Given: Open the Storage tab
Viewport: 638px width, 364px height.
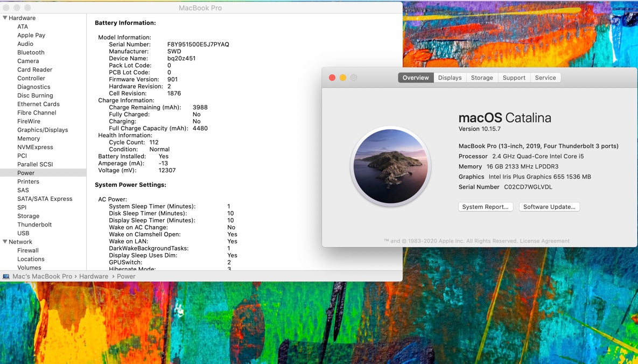Looking at the screenshot, I should point(482,78).
